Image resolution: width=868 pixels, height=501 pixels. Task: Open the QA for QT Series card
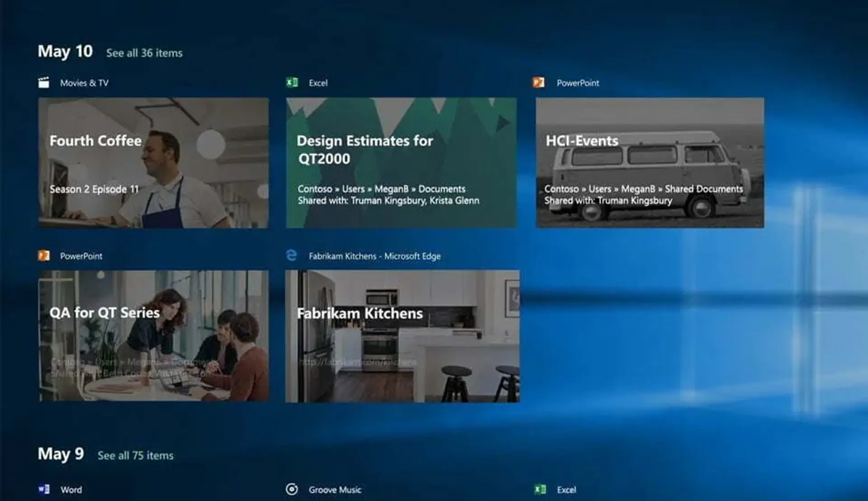click(153, 336)
